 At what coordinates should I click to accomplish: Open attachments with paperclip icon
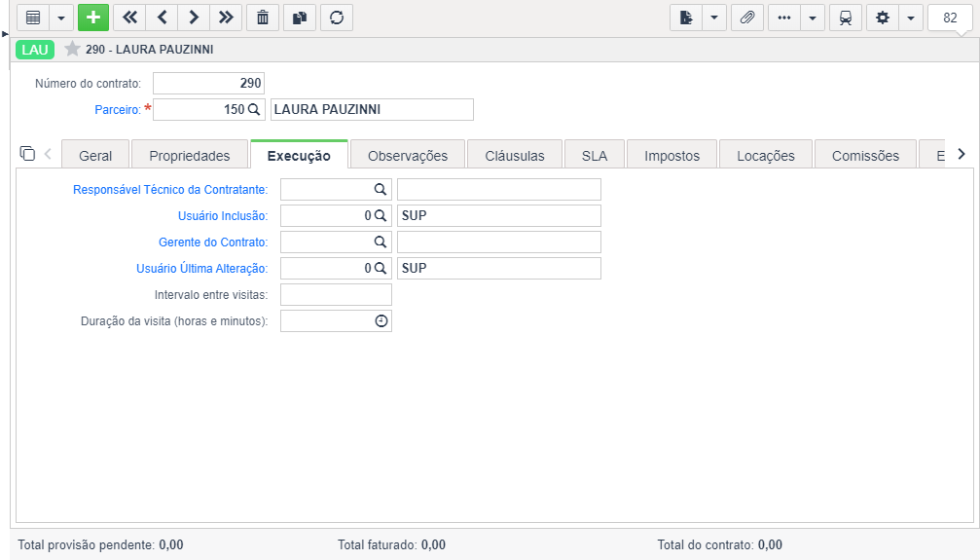pos(746,18)
